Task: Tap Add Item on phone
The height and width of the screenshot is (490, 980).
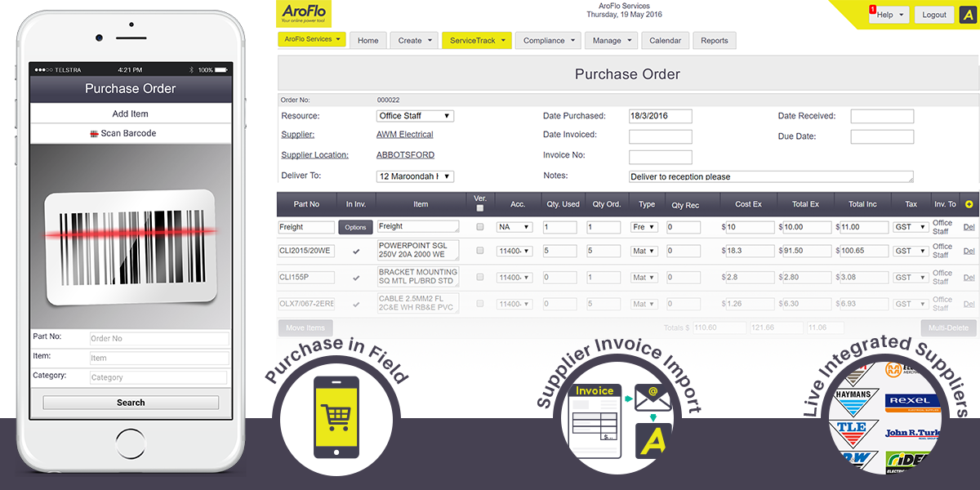Action: 131,114
